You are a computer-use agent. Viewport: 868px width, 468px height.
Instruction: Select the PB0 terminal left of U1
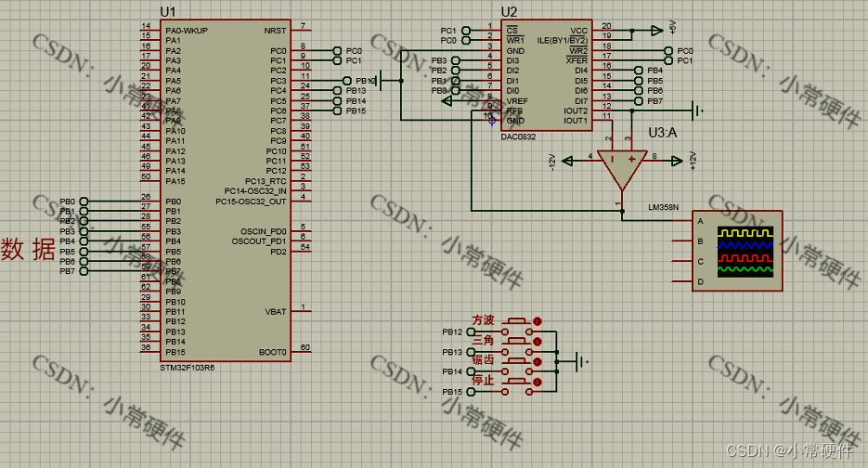[84, 201]
